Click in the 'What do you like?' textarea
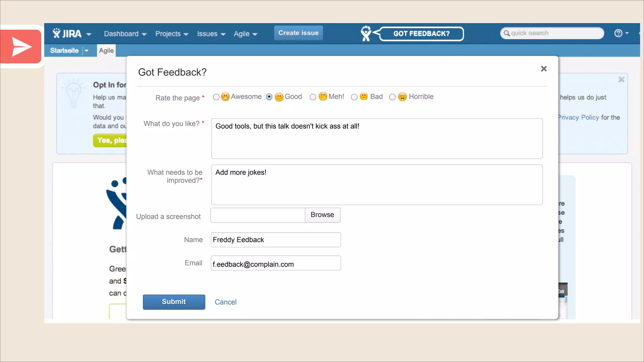 [377, 139]
